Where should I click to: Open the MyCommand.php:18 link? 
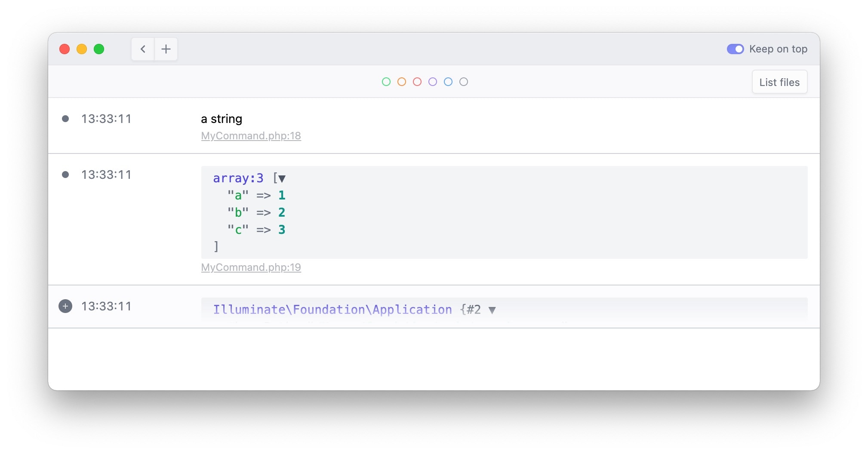coord(251,136)
